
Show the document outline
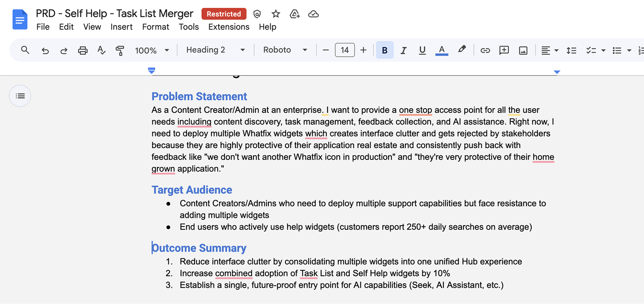click(20, 96)
